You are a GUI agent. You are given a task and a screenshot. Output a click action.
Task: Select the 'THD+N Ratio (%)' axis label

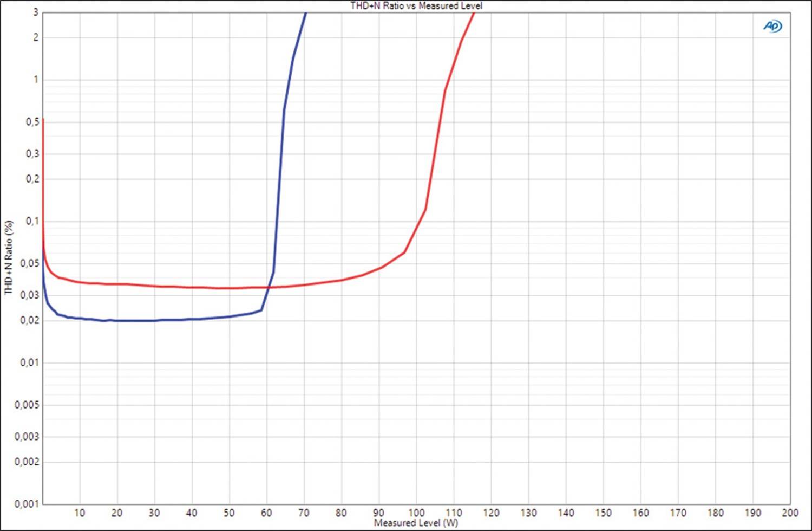pos(9,257)
